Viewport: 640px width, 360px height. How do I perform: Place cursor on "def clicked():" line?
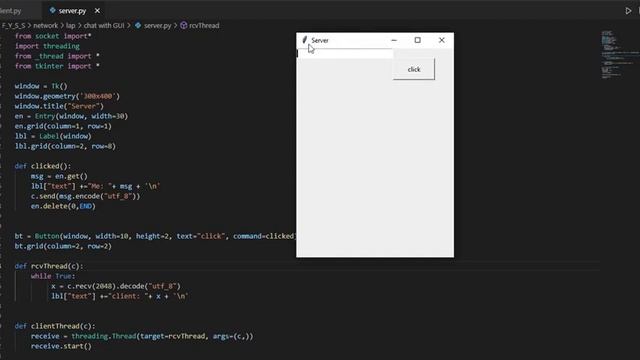pyautogui.click(x=43, y=166)
